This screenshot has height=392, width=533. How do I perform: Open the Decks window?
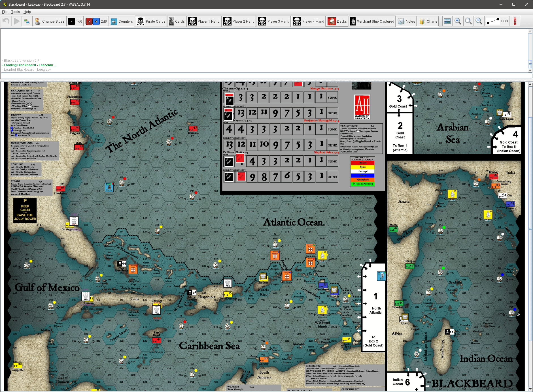click(337, 21)
